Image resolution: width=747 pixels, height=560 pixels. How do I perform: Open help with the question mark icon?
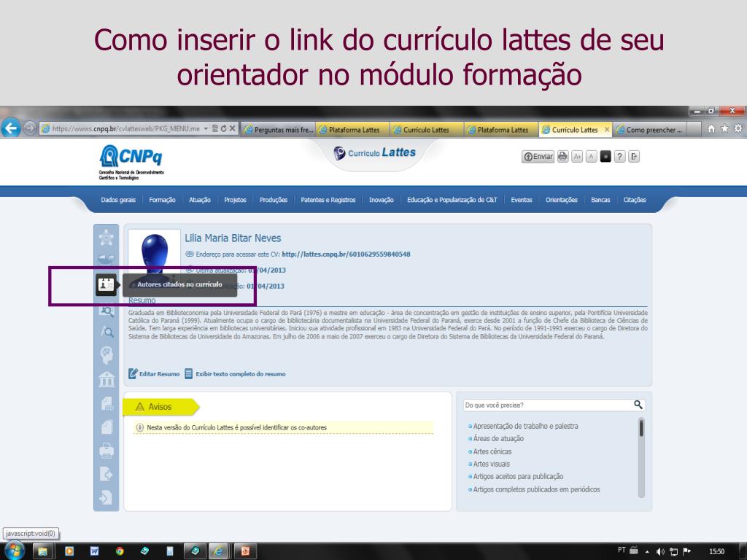pos(620,156)
